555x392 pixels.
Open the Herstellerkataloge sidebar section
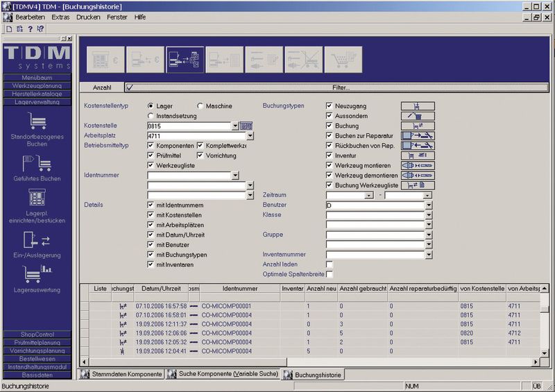(x=37, y=94)
